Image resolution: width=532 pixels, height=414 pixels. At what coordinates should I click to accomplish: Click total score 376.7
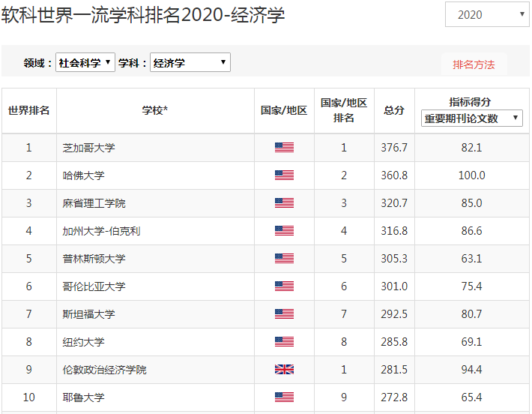point(394,148)
